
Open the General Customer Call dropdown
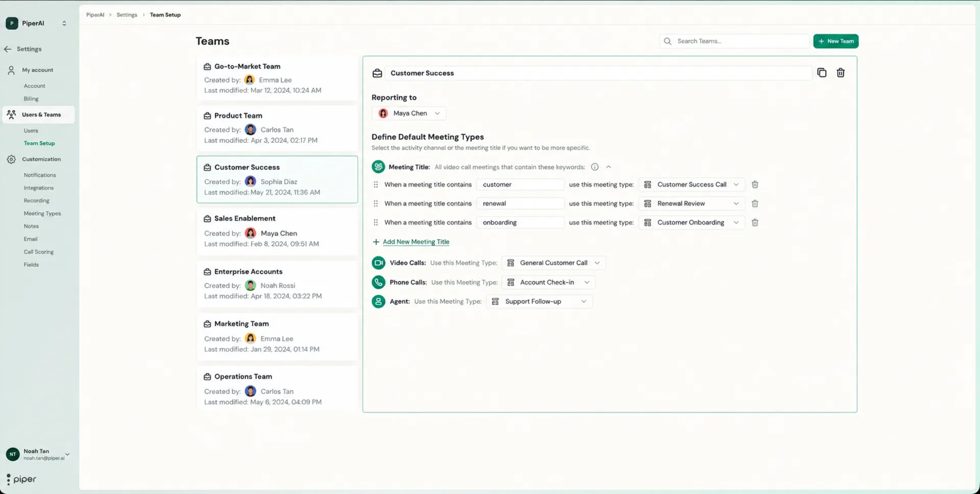(554, 263)
